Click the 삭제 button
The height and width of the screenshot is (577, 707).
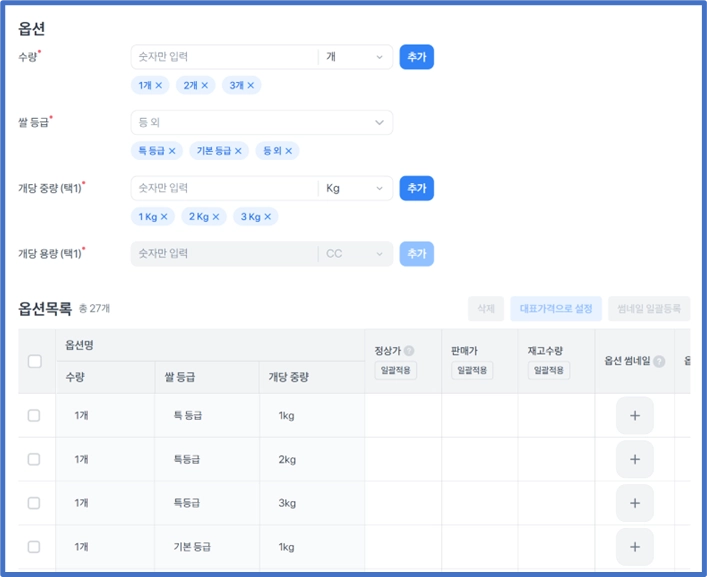click(x=486, y=309)
